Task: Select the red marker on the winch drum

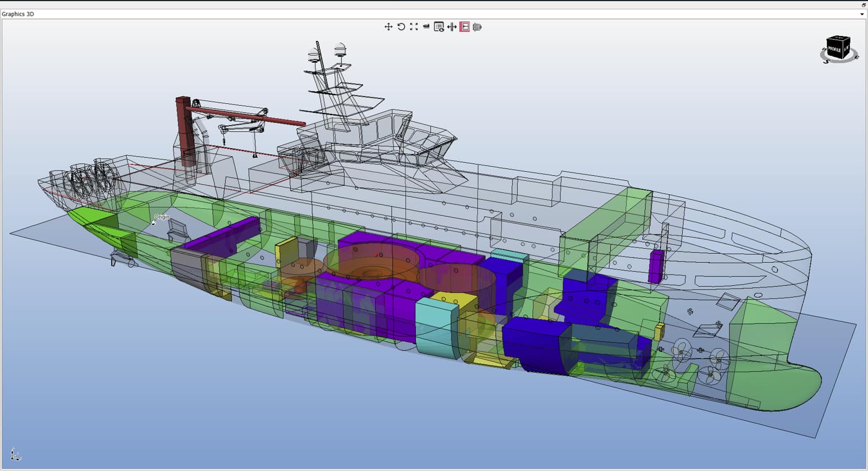Action: (376, 254)
